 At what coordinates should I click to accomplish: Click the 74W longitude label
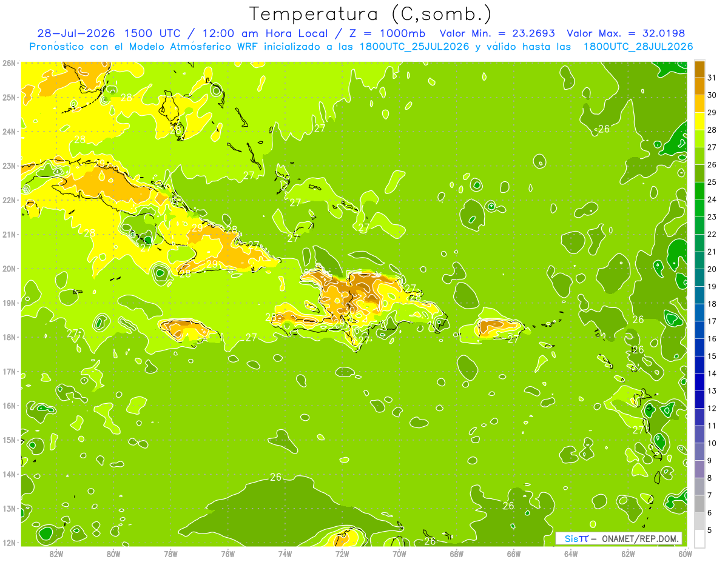[x=285, y=554]
